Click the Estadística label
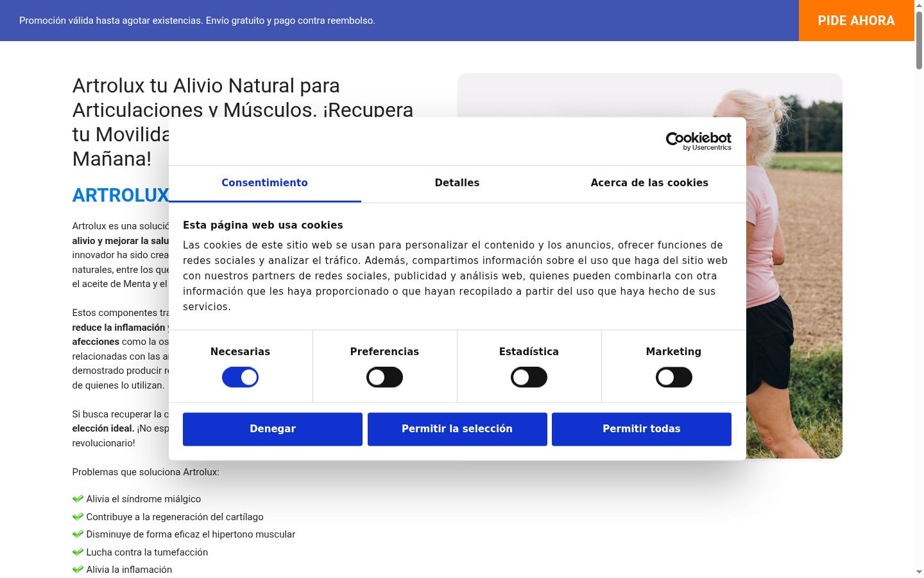 (x=529, y=352)
